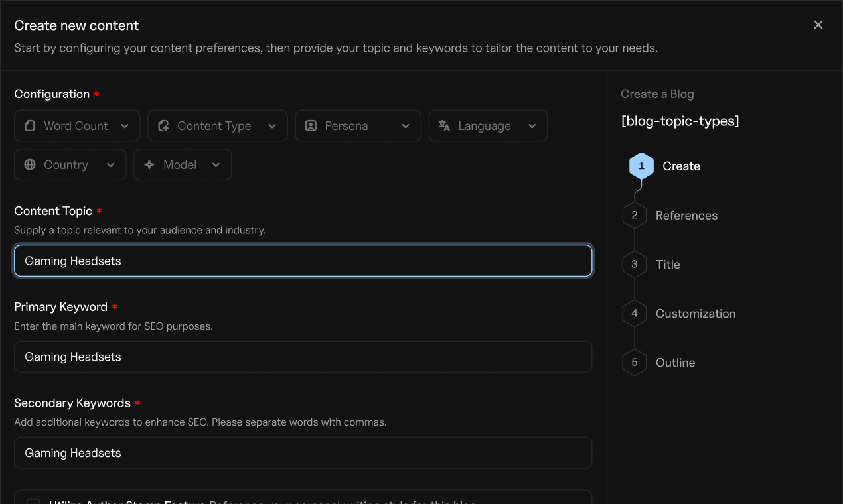Image resolution: width=843 pixels, height=504 pixels.
Task: Expand the Word Count dropdown chevron
Action: point(125,126)
